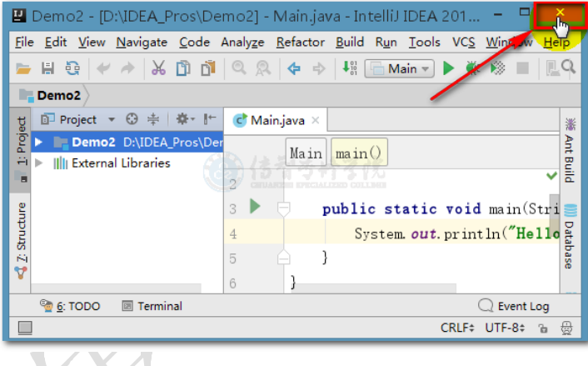The image size is (588, 366).
Task: Toggle the 7: Structure tool window tab
Action: 21,240
